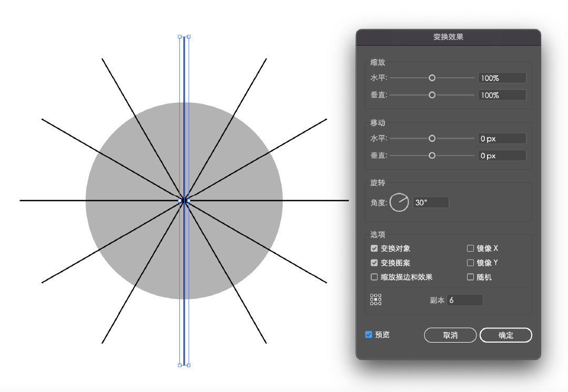Click the 缩放 垂直 slider handle
The image size is (568, 392).
click(432, 95)
